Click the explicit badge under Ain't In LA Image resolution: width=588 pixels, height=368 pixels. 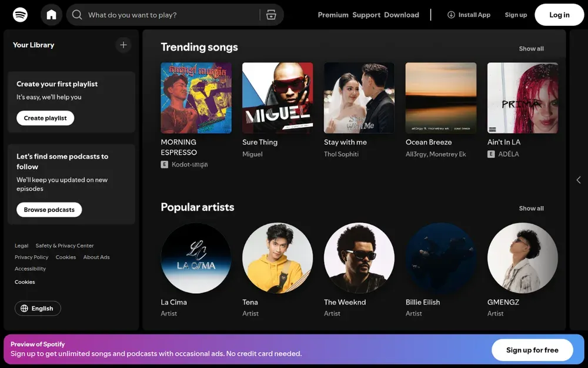(x=491, y=154)
